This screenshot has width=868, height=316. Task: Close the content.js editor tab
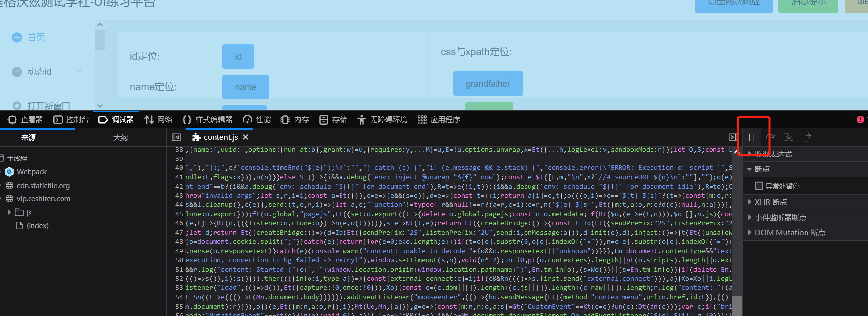pyautogui.click(x=246, y=137)
